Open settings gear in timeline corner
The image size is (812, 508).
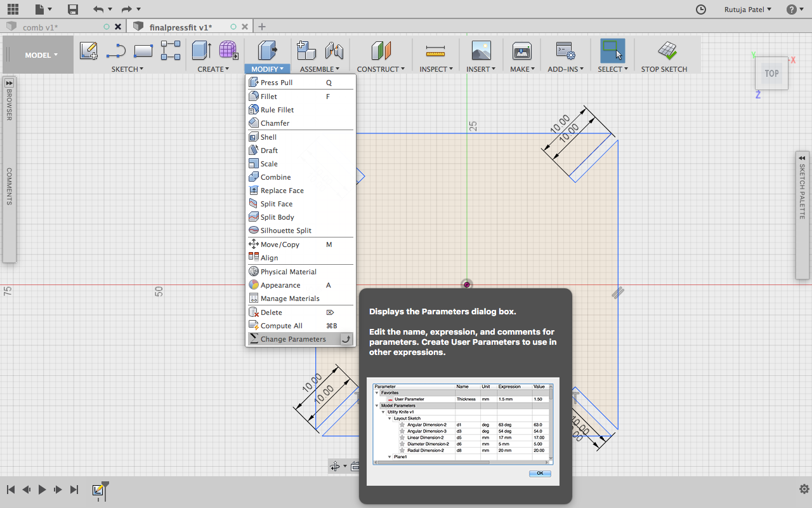coord(804,489)
